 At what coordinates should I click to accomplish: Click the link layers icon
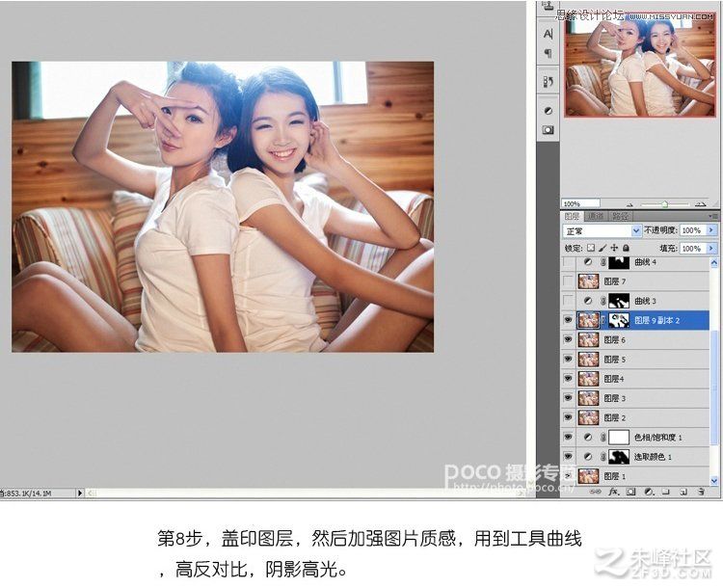pos(596,492)
